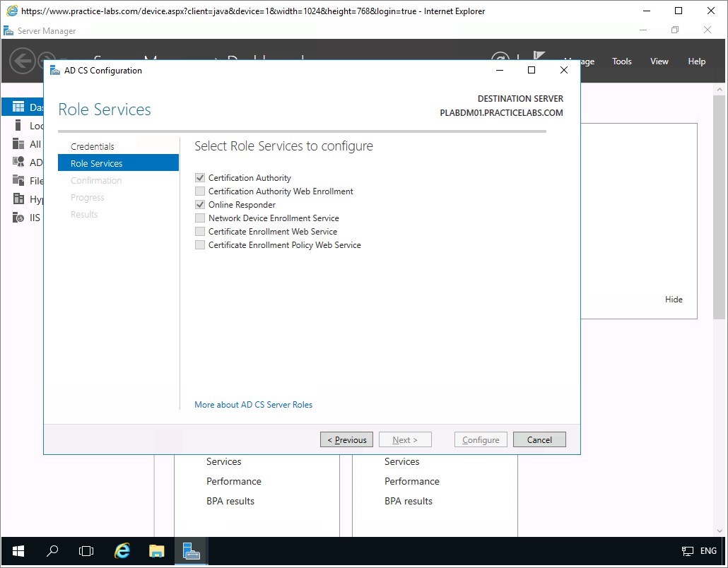
Task: Select the File services icon in the sidebar
Action: coord(18,181)
